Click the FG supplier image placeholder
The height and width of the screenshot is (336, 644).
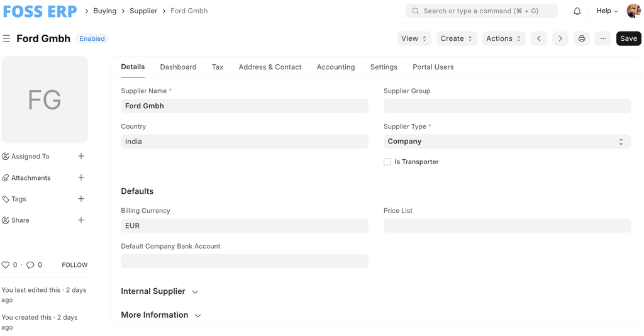click(45, 100)
